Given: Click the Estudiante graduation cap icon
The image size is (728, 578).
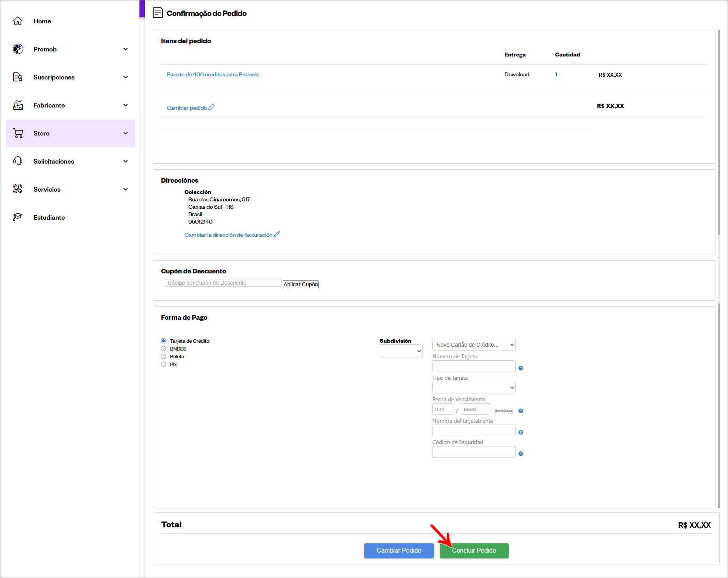Looking at the screenshot, I should point(18,217).
